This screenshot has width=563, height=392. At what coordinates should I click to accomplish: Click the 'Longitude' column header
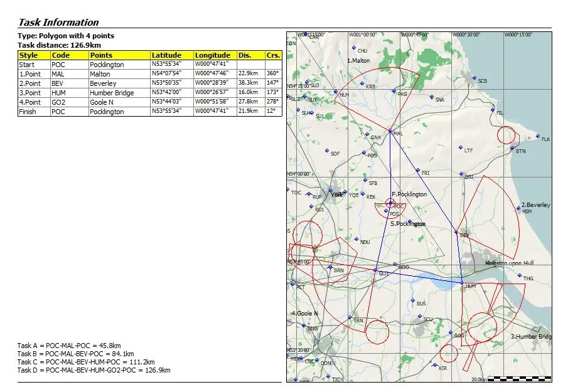215,55
